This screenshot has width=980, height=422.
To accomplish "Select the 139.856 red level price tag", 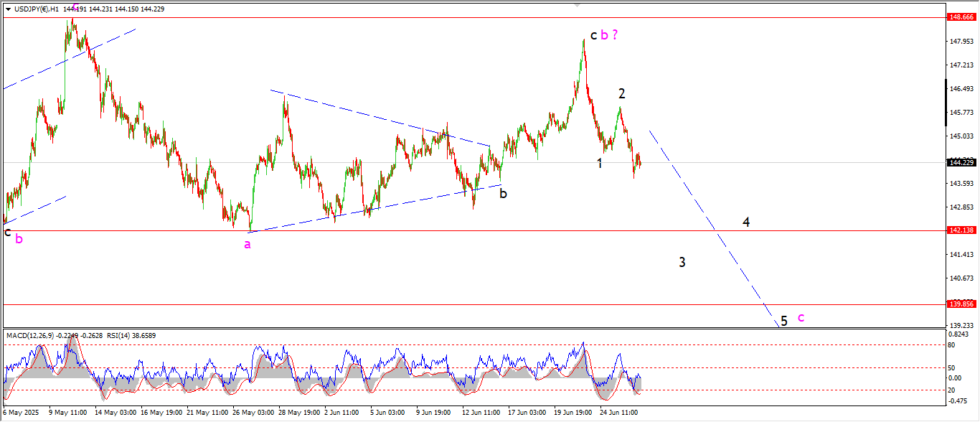I will 961,304.
